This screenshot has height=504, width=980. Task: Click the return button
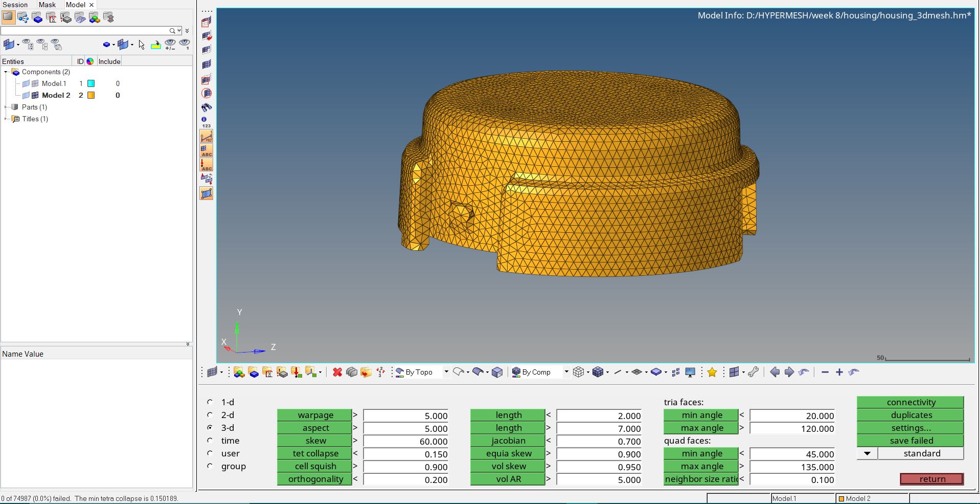[931, 479]
